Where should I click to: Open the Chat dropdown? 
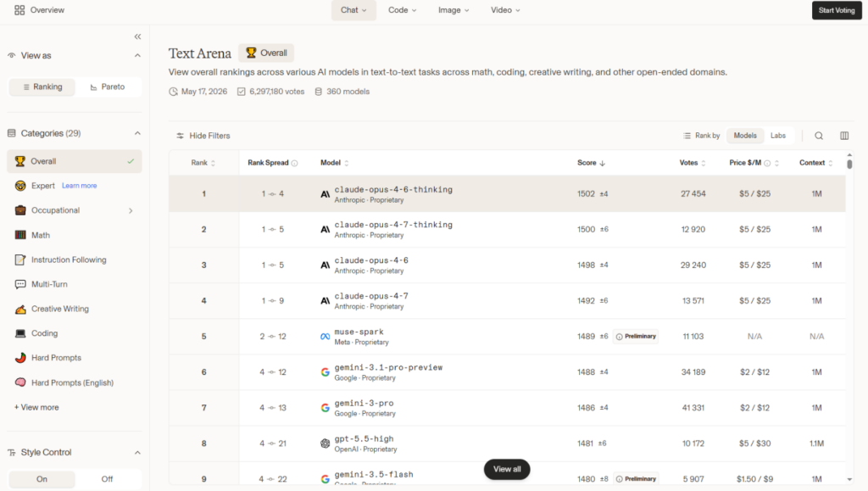point(353,10)
